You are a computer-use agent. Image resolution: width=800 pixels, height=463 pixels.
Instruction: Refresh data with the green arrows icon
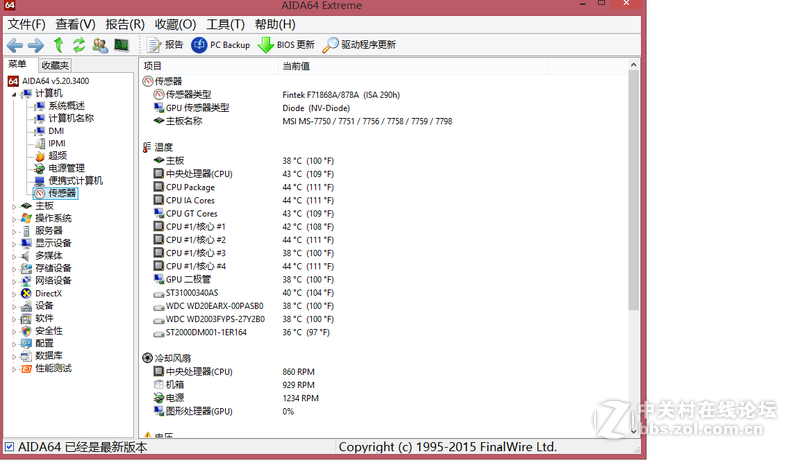click(x=79, y=45)
